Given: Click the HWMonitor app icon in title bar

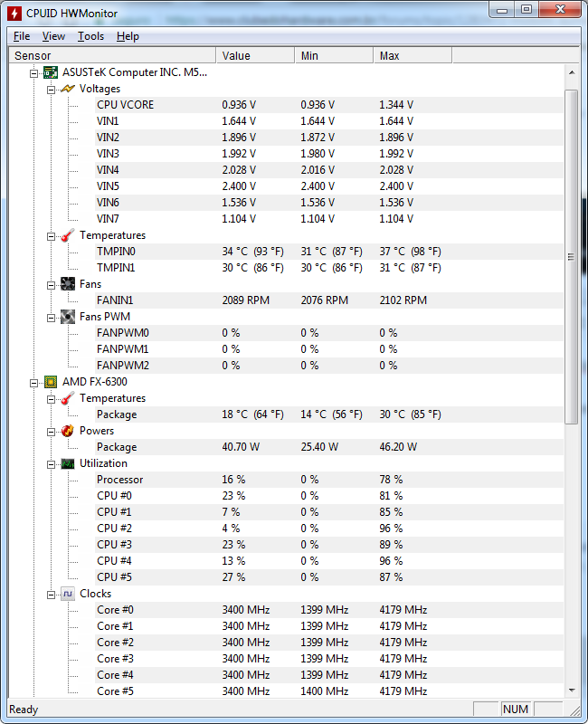Looking at the screenshot, I should coord(14,14).
